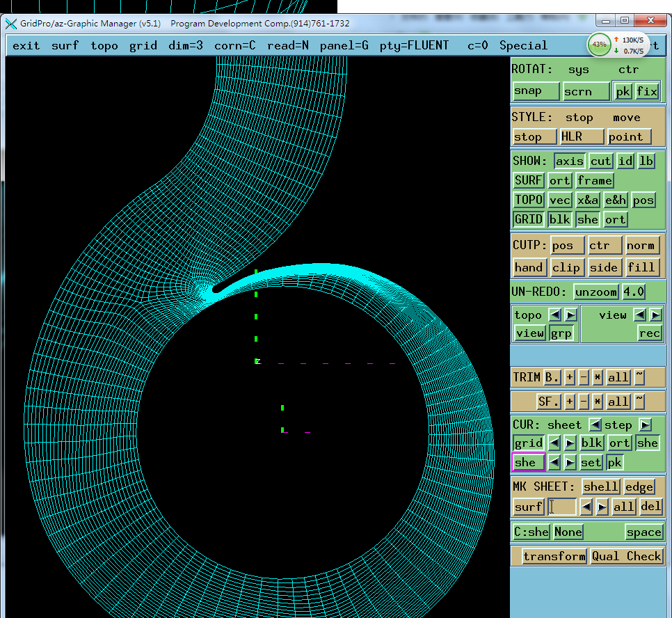672x618 pixels.
Task: Open the grid menu in top bar
Action: click(143, 45)
